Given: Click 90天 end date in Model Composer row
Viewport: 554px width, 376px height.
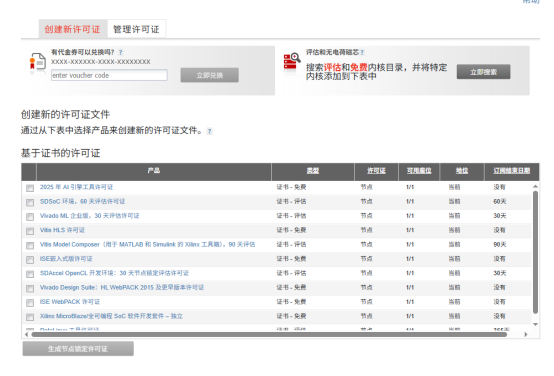Looking at the screenshot, I should tap(500, 245).
